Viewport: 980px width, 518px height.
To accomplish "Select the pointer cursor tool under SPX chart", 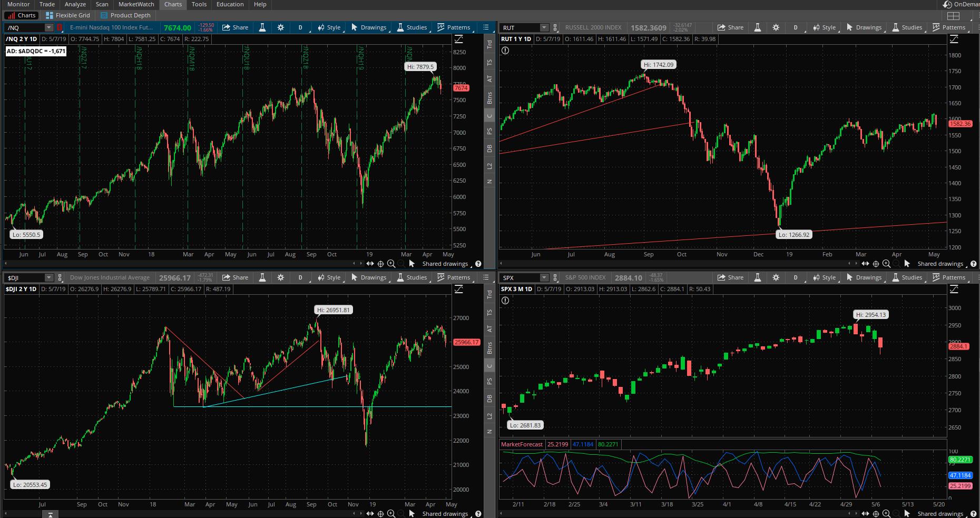I will pos(907,514).
